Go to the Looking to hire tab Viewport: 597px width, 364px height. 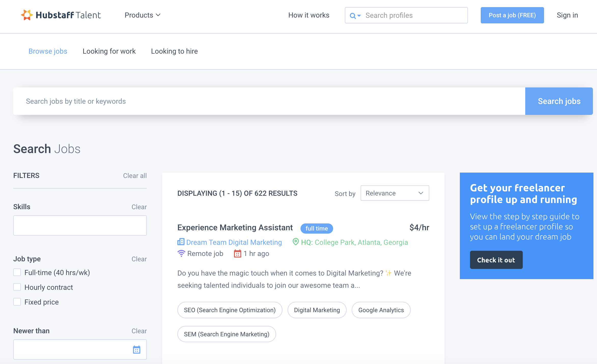pyautogui.click(x=174, y=51)
